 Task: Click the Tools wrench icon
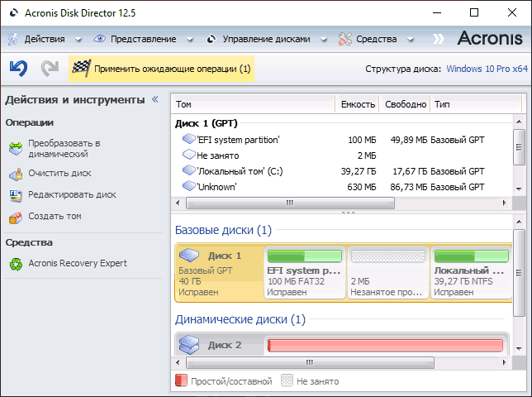click(345, 39)
